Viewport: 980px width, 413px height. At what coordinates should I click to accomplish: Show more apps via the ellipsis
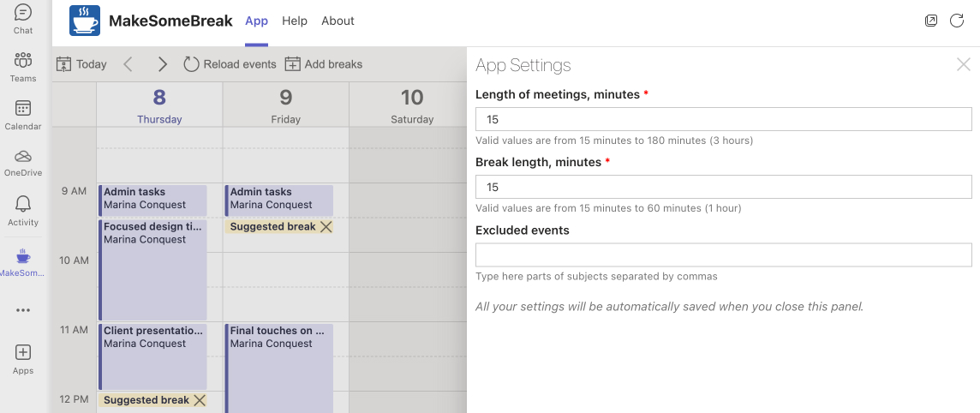coord(23,310)
